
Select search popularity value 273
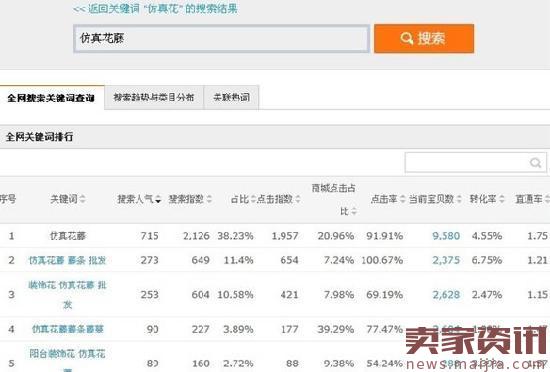[x=149, y=260]
